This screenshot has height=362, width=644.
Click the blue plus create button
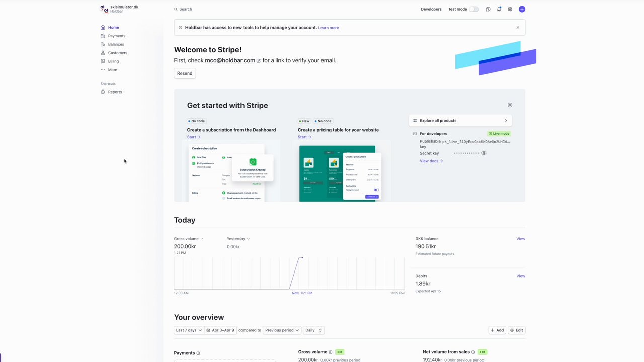[x=522, y=9]
